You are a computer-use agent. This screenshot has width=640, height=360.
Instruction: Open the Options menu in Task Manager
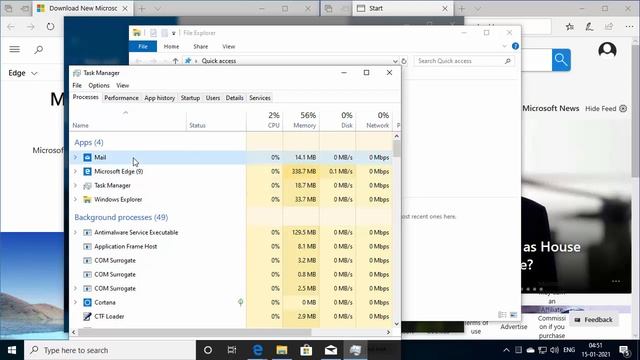[99, 85]
